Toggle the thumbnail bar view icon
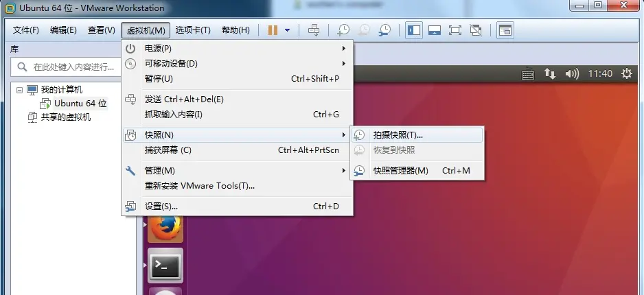The height and width of the screenshot is (295, 644). point(435,30)
